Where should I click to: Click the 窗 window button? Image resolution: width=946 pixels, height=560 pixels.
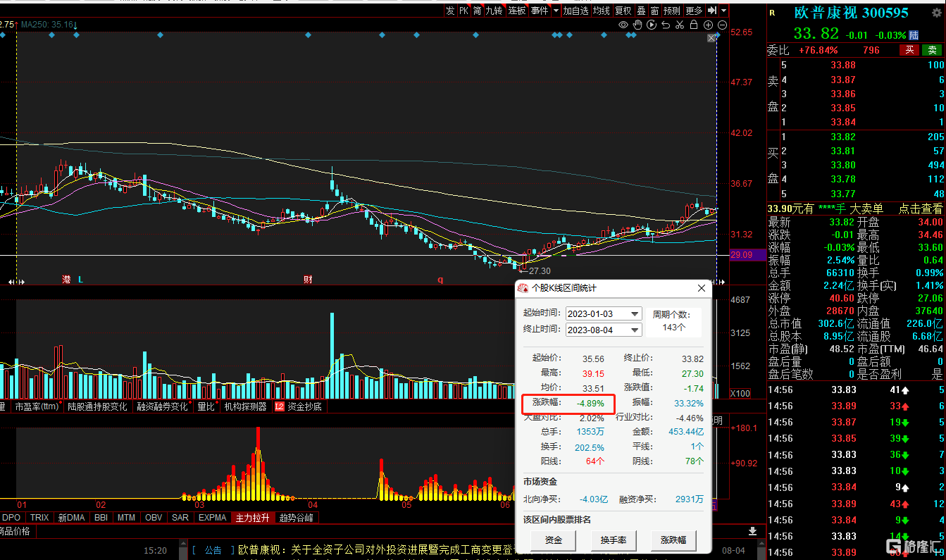(x=654, y=11)
